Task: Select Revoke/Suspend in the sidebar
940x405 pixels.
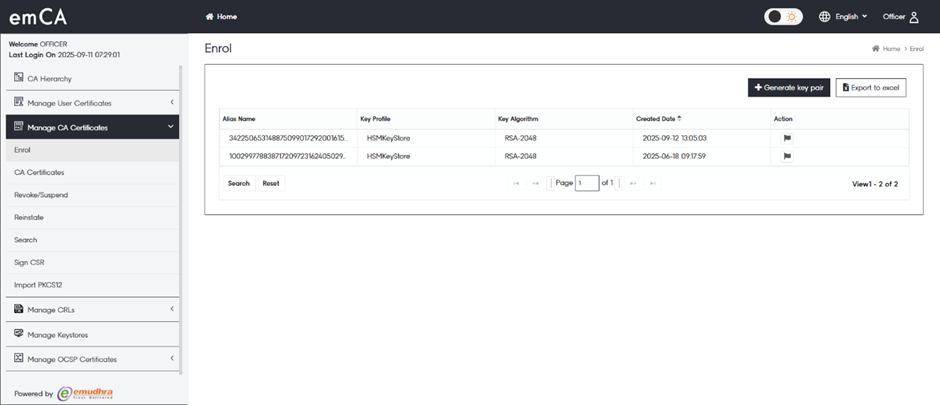Action: pos(41,195)
